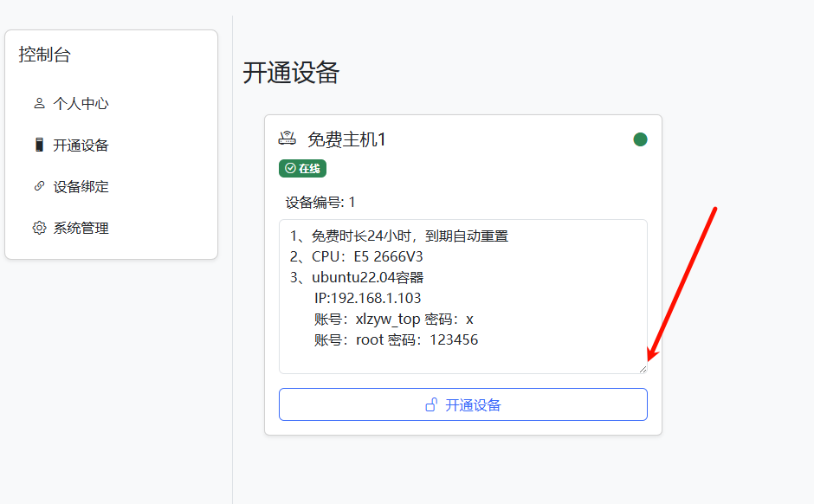Click the green status dot on device card
The image size is (814, 504).
tap(640, 139)
